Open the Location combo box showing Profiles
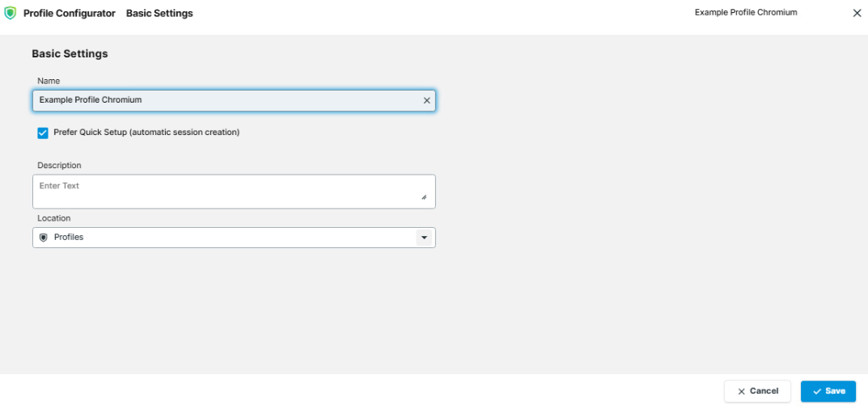868x413 pixels. click(227, 238)
